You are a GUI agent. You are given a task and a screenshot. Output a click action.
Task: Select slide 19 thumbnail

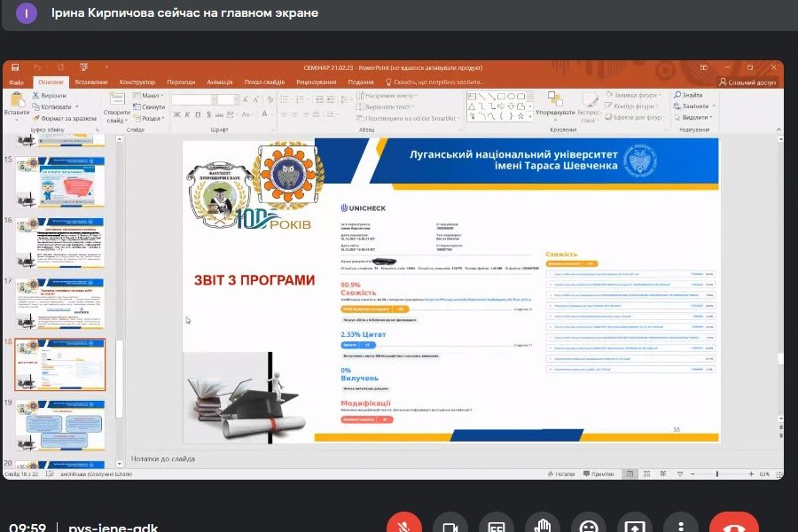(x=60, y=425)
